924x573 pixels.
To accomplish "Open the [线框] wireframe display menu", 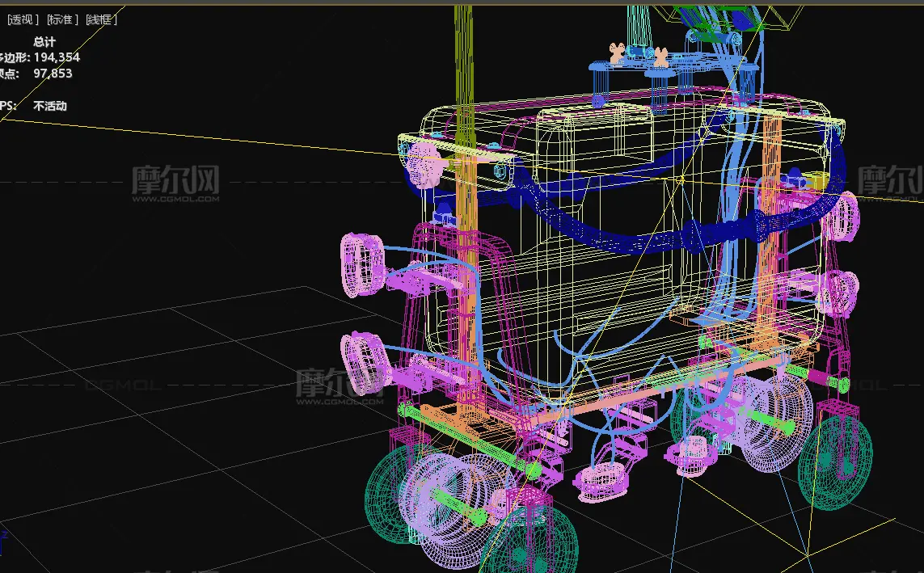I will (x=102, y=20).
